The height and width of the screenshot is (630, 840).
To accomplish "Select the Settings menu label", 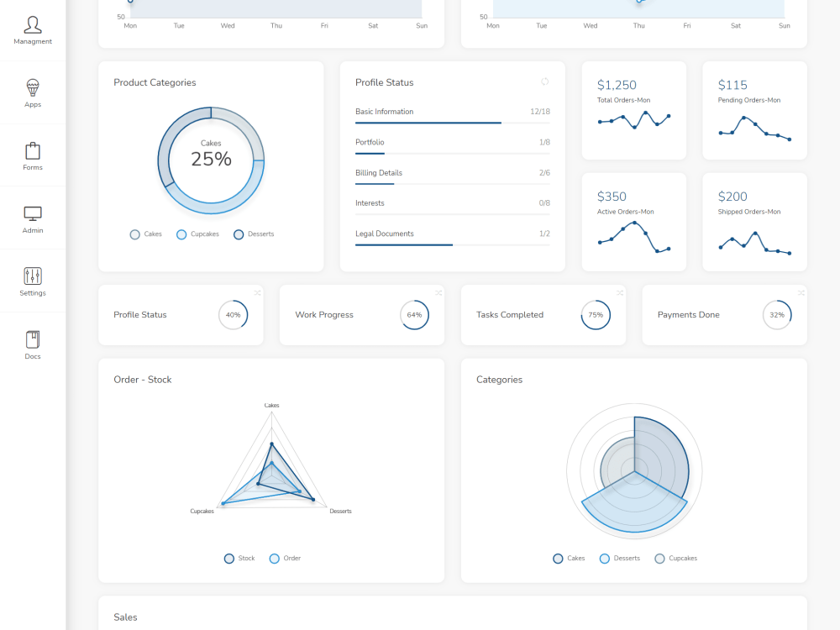I will pyautogui.click(x=33, y=293).
